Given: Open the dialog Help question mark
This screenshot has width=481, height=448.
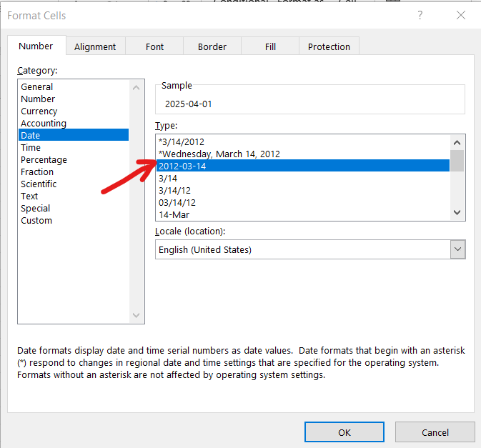Looking at the screenshot, I should (x=420, y=15).
